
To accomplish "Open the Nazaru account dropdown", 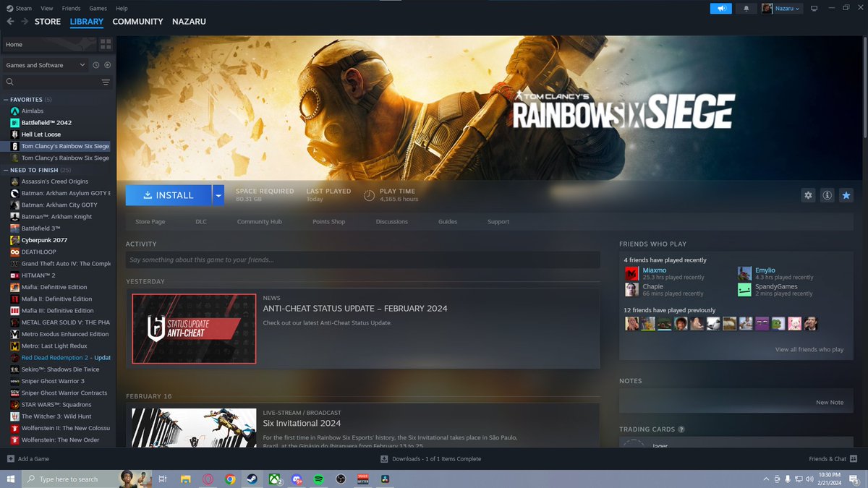I will [x=782, y=9].
